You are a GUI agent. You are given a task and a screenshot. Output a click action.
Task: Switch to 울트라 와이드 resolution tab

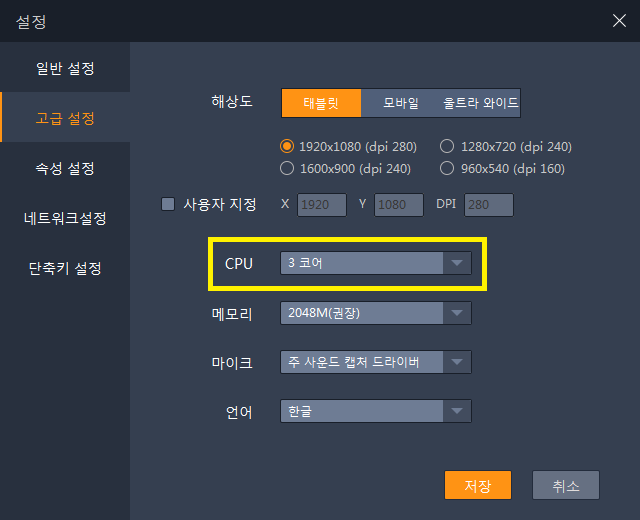point(480,103)
